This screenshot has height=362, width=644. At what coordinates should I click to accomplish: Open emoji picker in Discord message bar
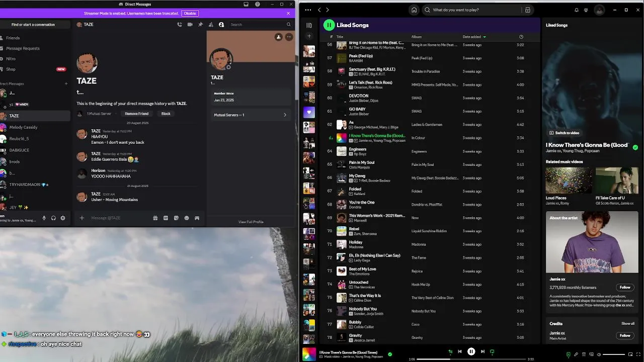(x=187, y=218)
